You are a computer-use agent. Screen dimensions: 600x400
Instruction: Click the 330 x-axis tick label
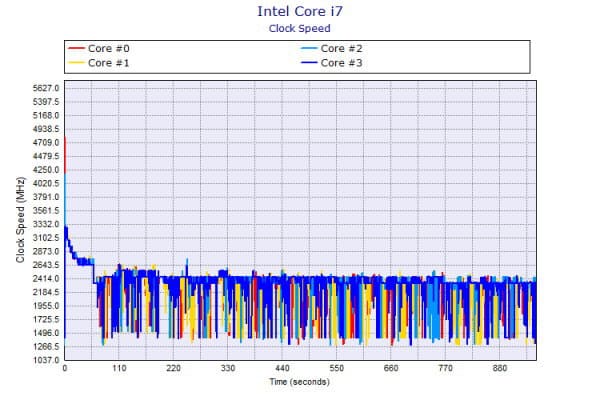[x=228, y=368]
